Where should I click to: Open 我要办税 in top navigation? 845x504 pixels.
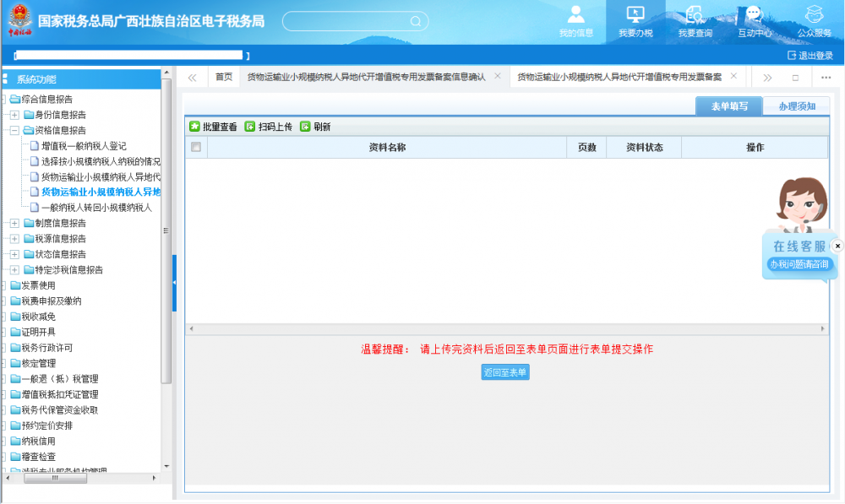635,15
